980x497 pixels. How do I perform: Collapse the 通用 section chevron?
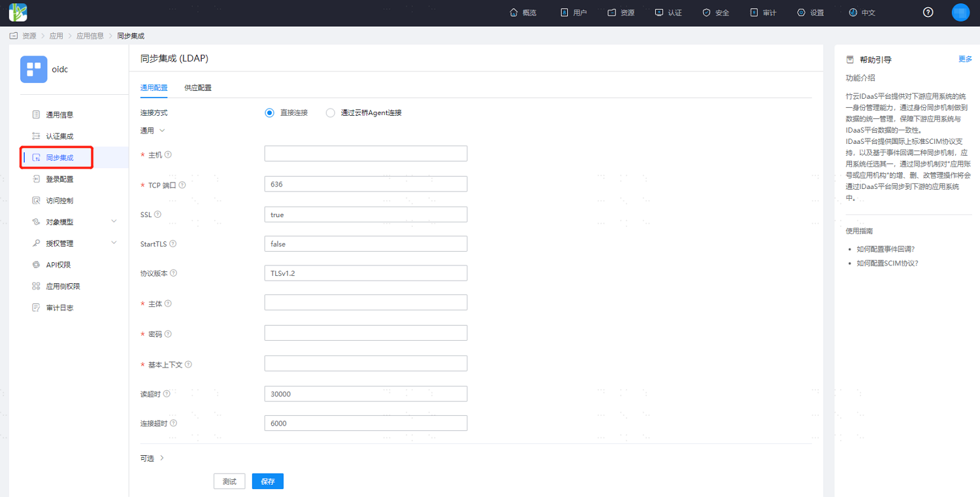(162, 130)
